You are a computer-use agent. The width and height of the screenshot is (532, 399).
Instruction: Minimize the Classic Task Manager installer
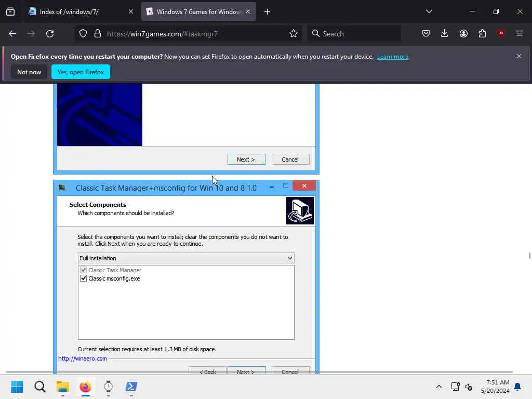point(271,187)
